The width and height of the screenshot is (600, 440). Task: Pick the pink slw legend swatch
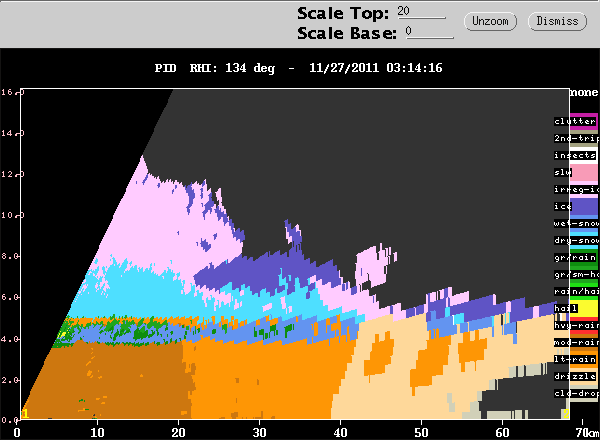[x=584, y=173]
